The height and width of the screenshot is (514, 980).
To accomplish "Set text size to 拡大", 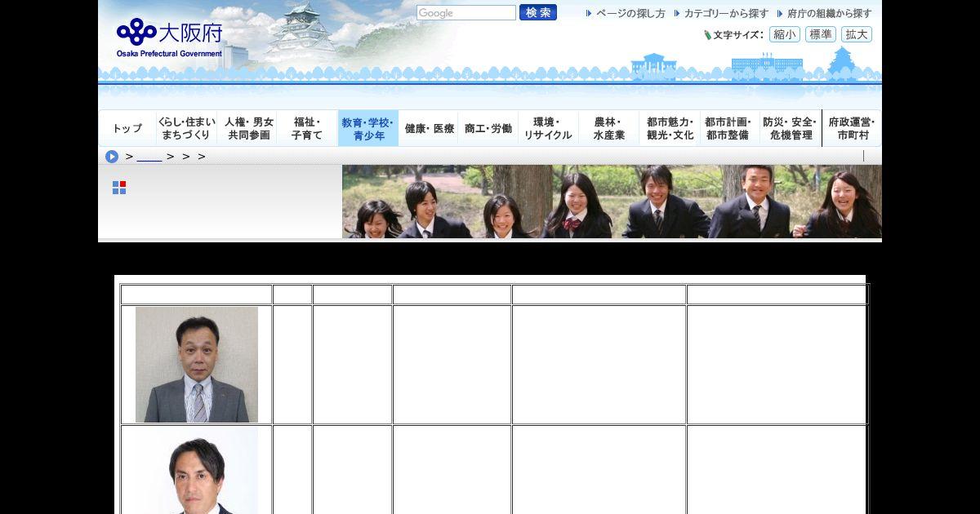I will click(857, 34).
